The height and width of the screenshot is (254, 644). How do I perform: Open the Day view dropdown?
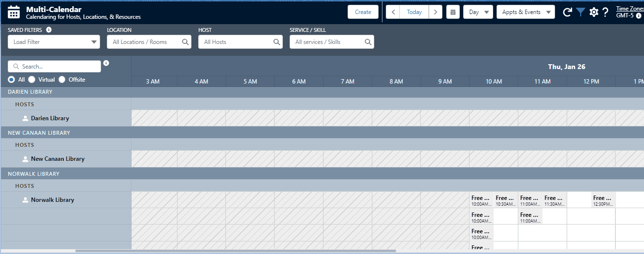click(478, 12)
